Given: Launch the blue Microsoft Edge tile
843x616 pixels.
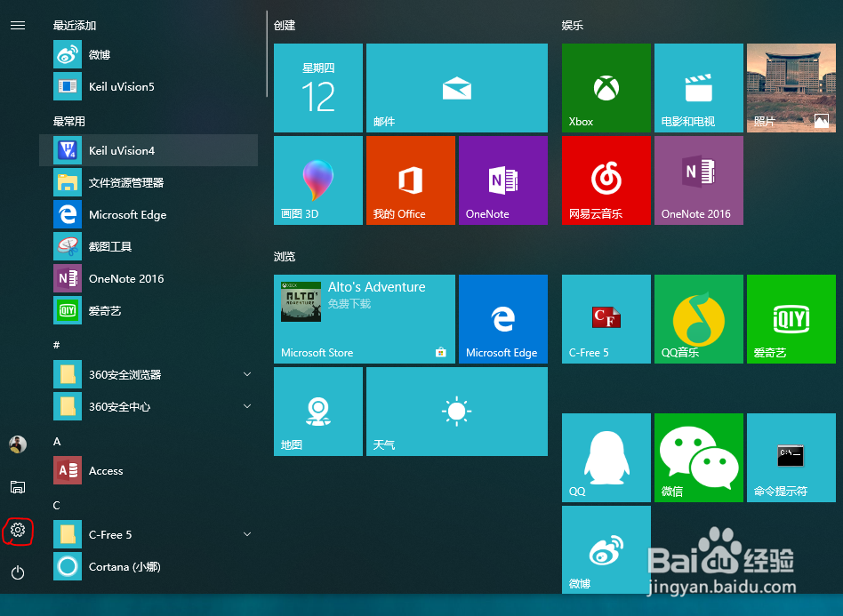Looking at the screenshot, I should (x=503, y=319).
